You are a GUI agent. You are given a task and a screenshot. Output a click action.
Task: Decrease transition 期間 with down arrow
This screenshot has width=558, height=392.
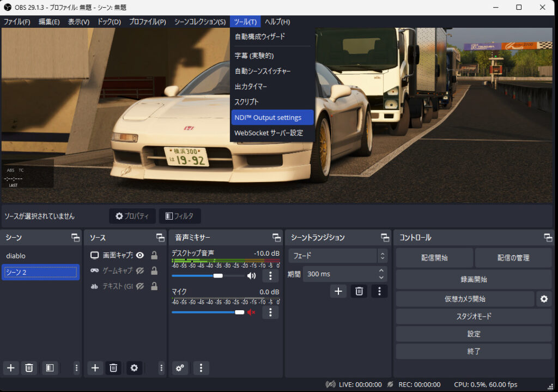click(x=381, y=278)
